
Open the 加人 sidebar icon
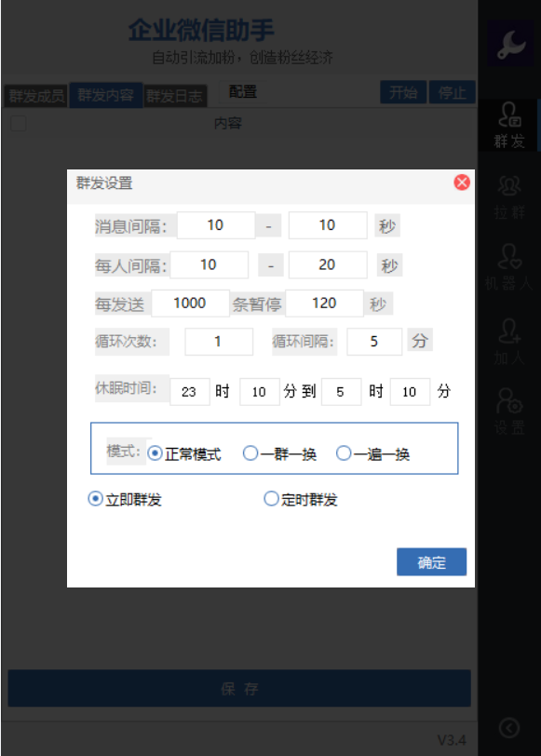click(x=509, y=341)
